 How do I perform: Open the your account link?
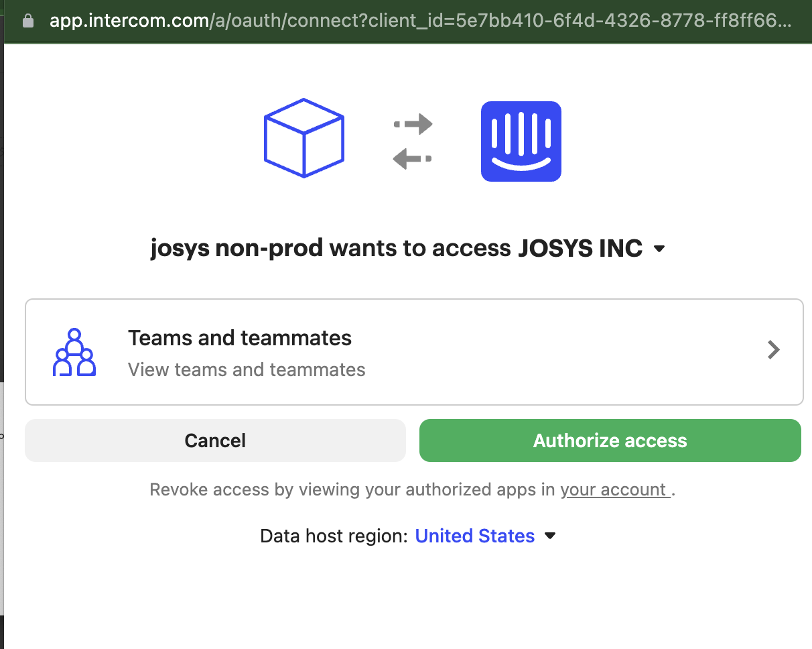pyautogui.click(x=614, y=489)
